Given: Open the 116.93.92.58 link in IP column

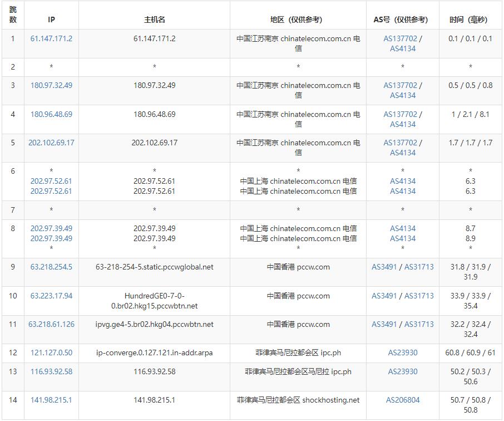Looking at the screenshot, I should pos(51,371).
